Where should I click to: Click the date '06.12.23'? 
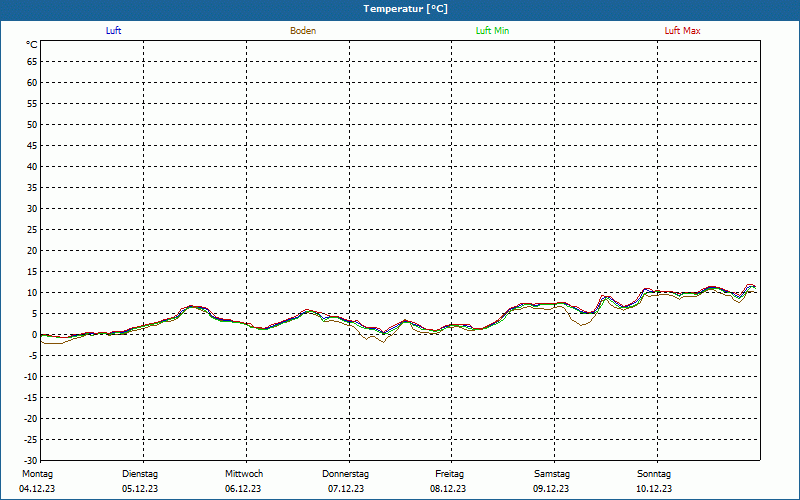click(x=243, y=489)
